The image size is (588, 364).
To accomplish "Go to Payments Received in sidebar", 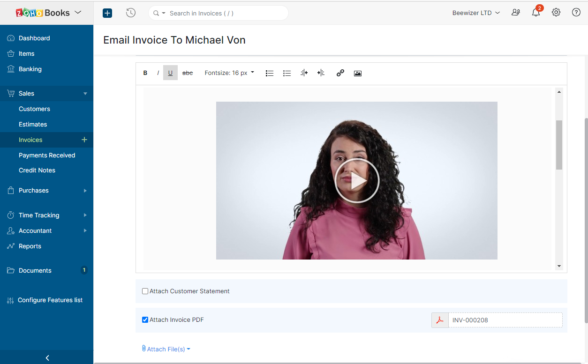I will pos(47,155).
